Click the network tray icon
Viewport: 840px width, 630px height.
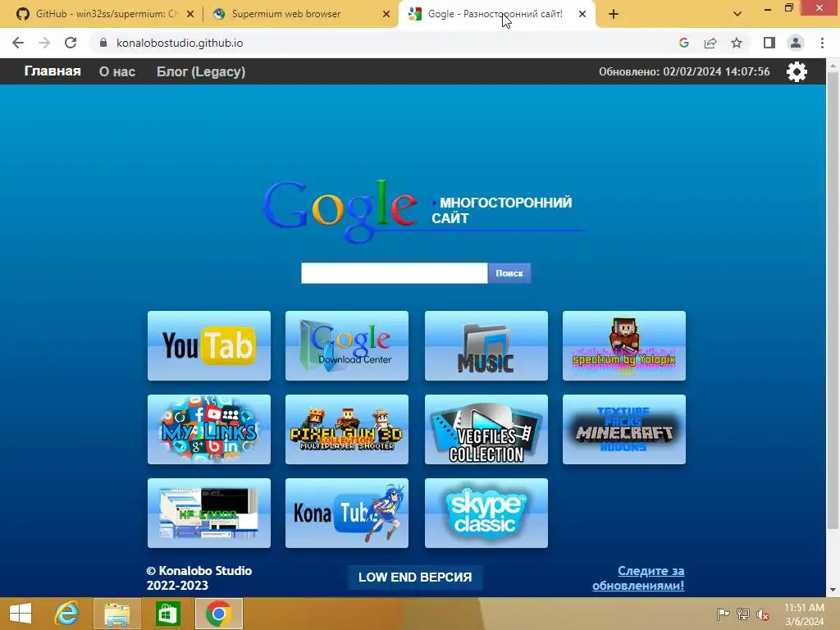click(x=743, y=614)
